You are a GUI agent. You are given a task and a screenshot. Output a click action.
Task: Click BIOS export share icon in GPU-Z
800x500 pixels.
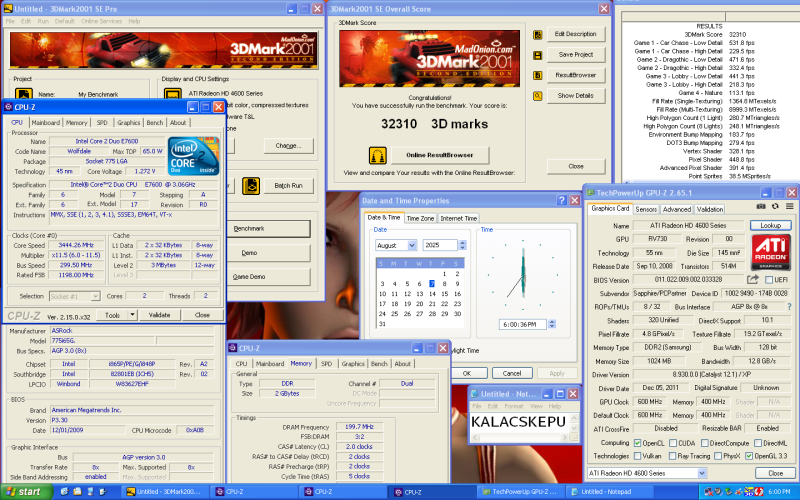pos(753,280)
